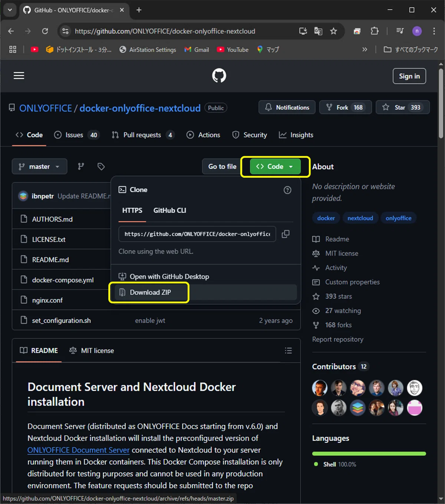The width and height of the screenshot is (445, 504).
Task: Open the media control icon in toolbar
Action: pos(400,31)
